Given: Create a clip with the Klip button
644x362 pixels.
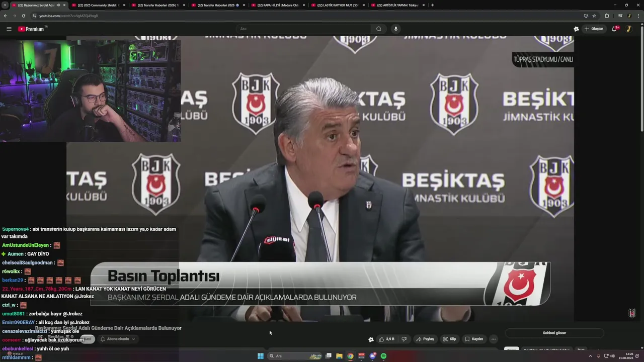Looking at the screenshot, I should pos(449,339).
